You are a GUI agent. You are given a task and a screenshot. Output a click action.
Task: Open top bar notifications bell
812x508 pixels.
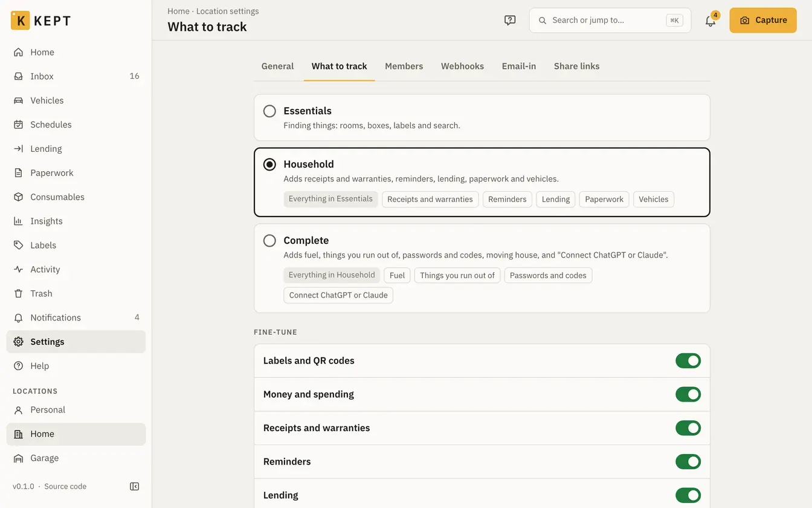pos(710,21)
